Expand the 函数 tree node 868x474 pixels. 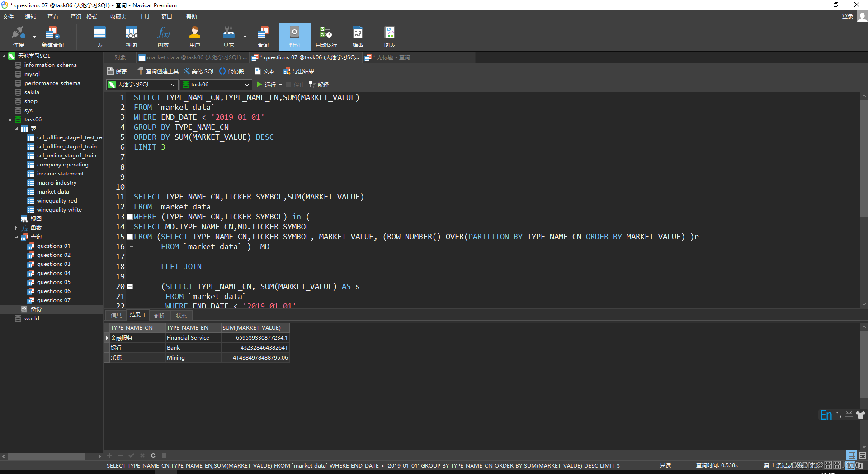(16, 228)
